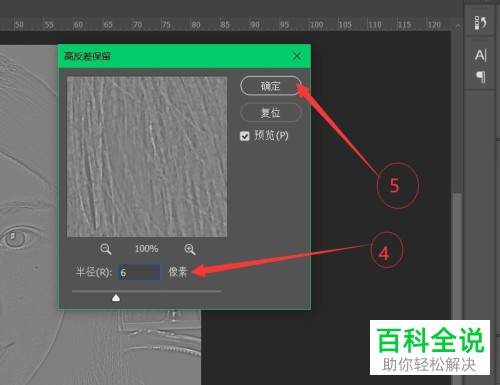Viewport: 500px width, 385px height.
Task: Zoom out the filter preview
Action: pos(106,249)
